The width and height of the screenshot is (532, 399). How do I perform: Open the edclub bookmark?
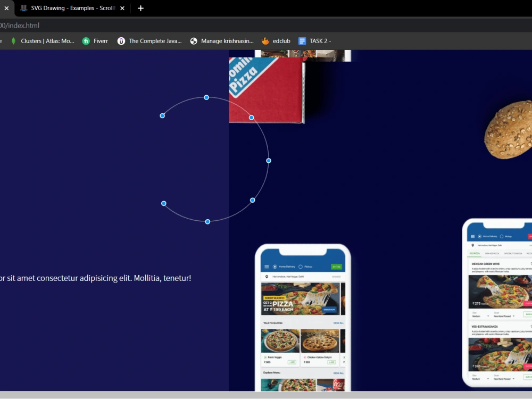pos(276,41)
